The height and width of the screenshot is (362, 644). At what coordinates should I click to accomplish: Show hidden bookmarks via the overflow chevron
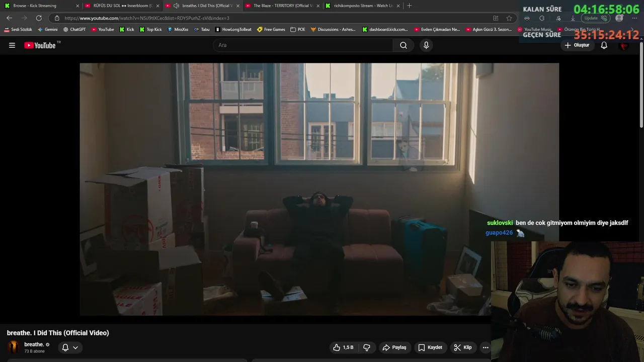[x=632, y=30]
